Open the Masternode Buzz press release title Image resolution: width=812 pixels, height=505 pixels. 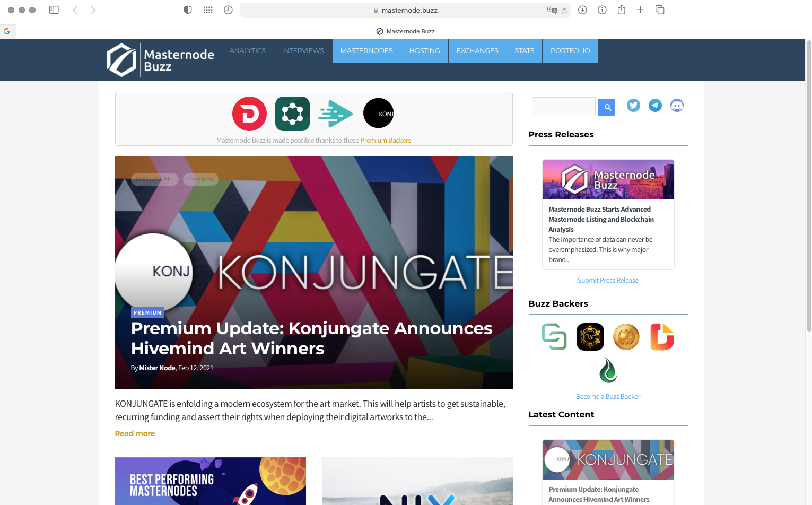(x=601, y=220)
